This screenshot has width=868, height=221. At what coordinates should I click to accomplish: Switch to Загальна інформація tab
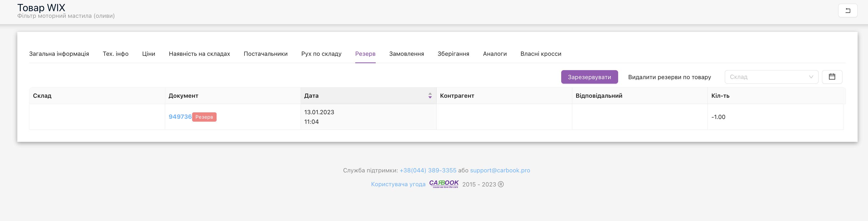[59, 54]
